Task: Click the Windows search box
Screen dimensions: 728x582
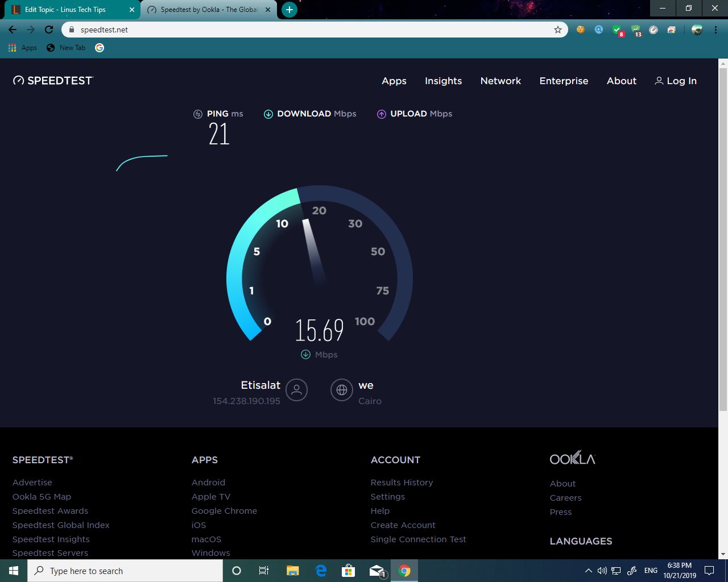Action: click(x=125, y=570)
